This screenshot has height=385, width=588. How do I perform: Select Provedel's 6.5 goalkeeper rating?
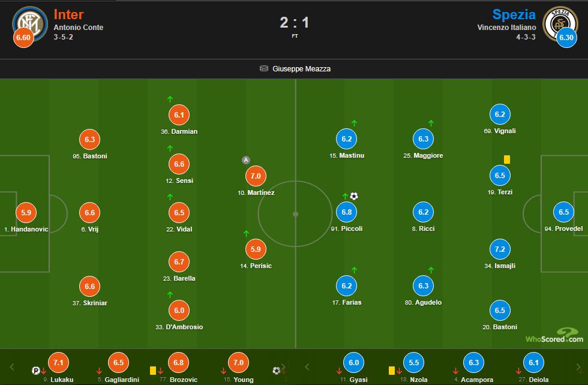point(563,212)
